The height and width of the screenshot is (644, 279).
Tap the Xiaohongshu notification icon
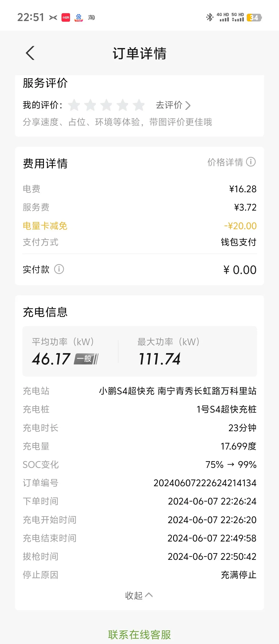coord(66,18)
